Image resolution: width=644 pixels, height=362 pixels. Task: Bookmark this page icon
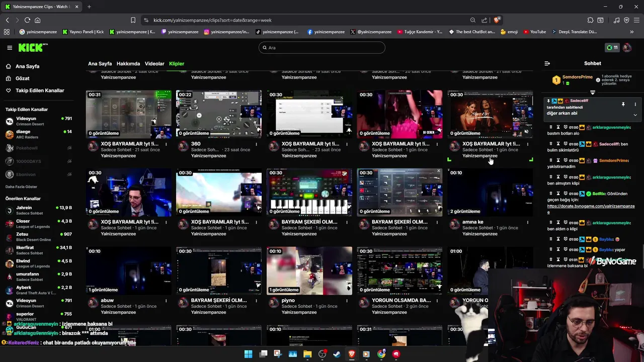coord(133,20)
